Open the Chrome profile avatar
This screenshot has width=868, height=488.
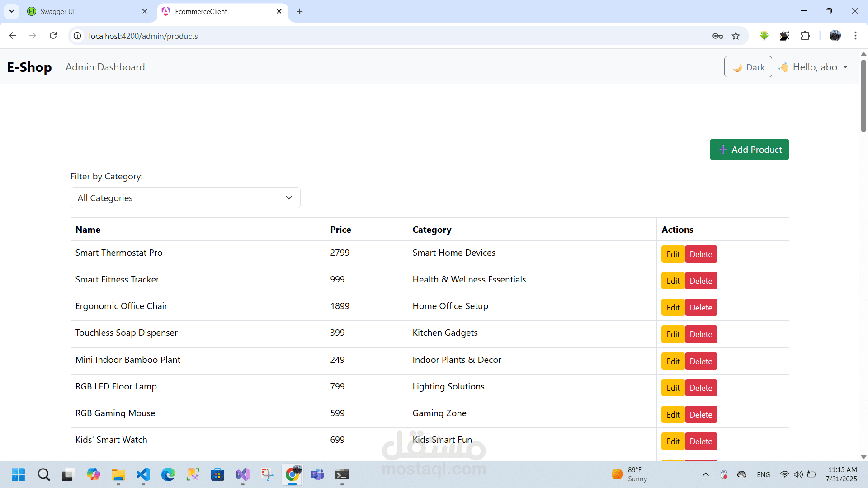click(x=835, y=36)
